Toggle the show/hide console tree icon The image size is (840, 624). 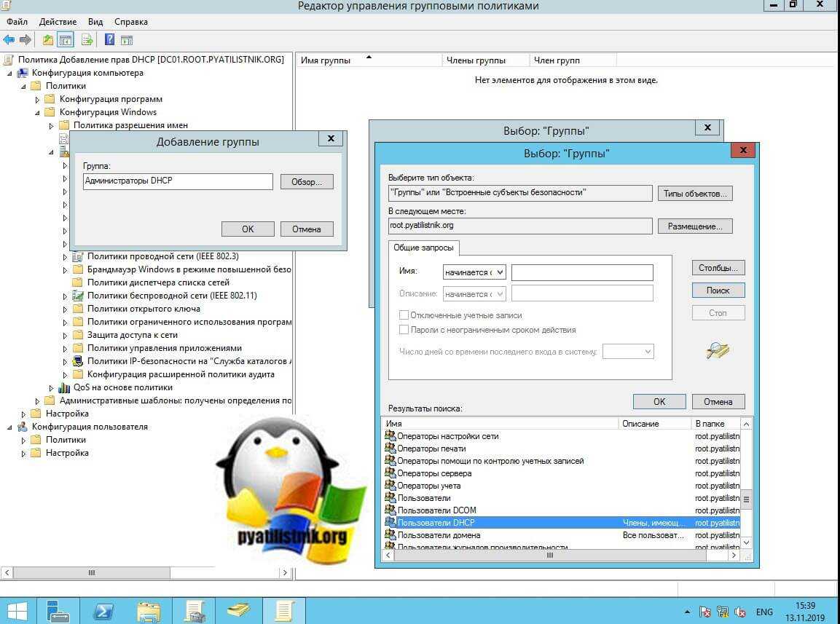(x=66, y=40)
